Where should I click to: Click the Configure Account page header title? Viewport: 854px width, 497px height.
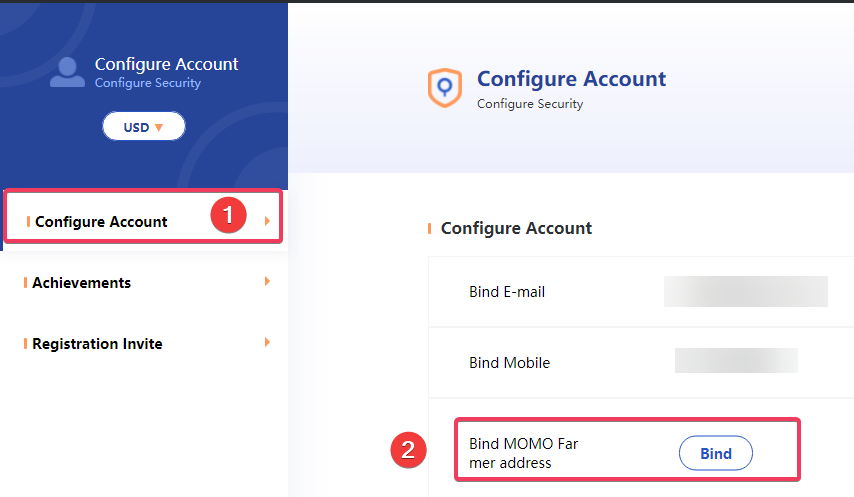point(571,79)
